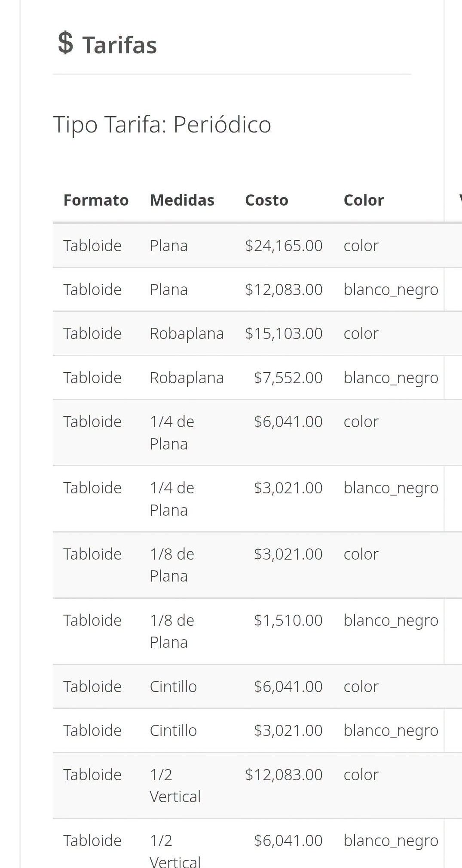Select the 1/4 de Plana color measure cell

pos(172,433)
